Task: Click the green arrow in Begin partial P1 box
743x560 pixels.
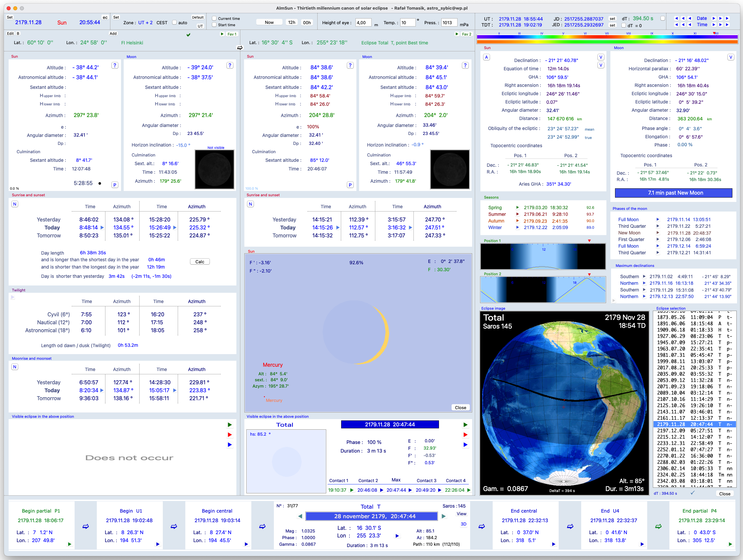Action: [70, 544]
